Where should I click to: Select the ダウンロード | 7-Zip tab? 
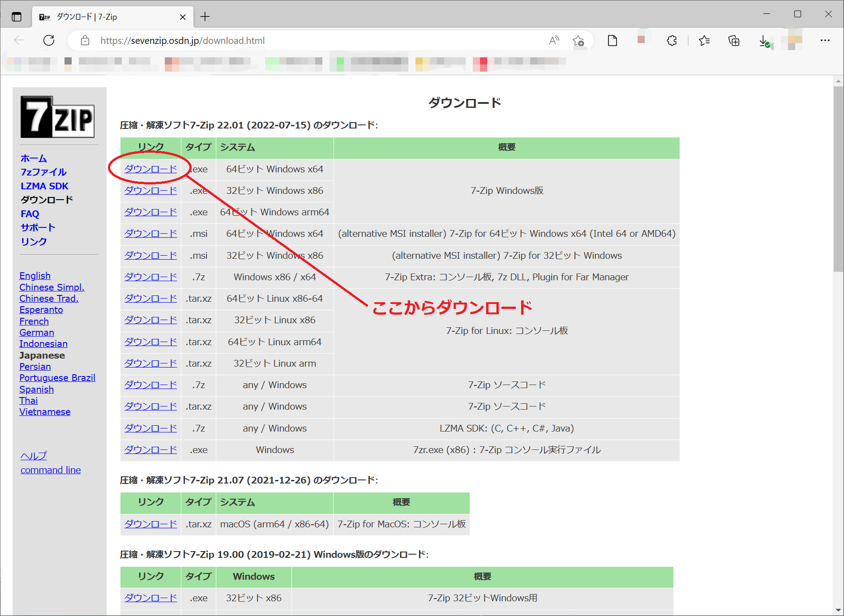point(112,17)
